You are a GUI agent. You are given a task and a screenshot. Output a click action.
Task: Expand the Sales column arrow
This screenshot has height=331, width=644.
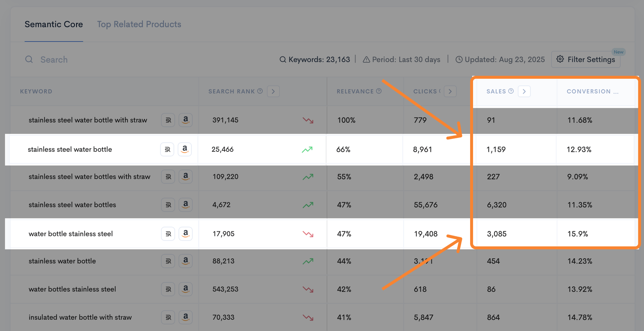click(x=524, y=91)
